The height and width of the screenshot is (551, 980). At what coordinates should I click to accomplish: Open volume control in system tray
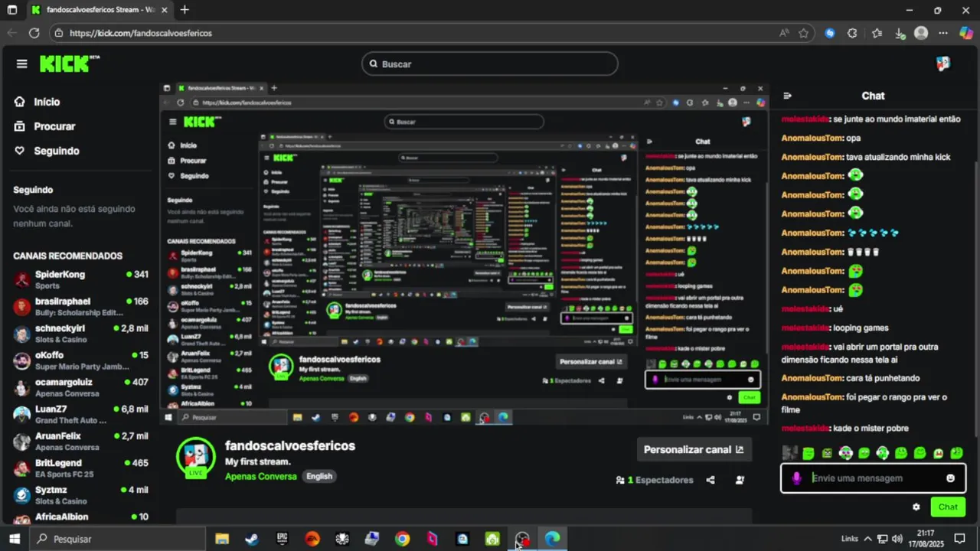pyautogui.click(x=897, y=539)
